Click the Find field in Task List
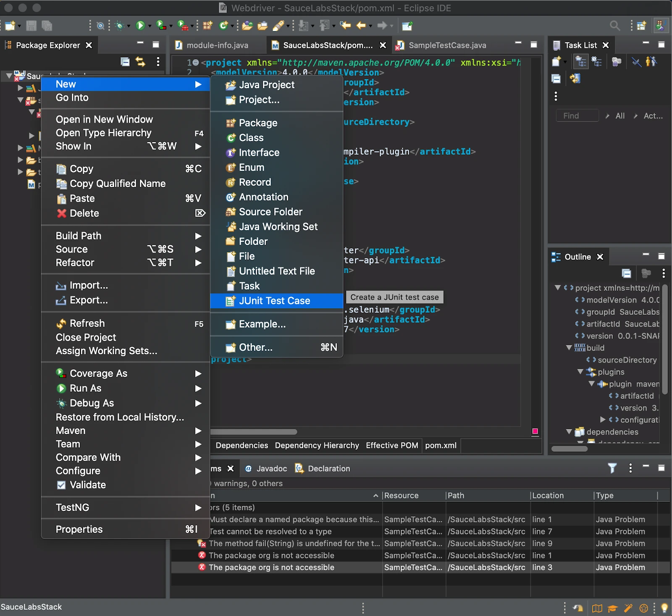 click(577, 116)
